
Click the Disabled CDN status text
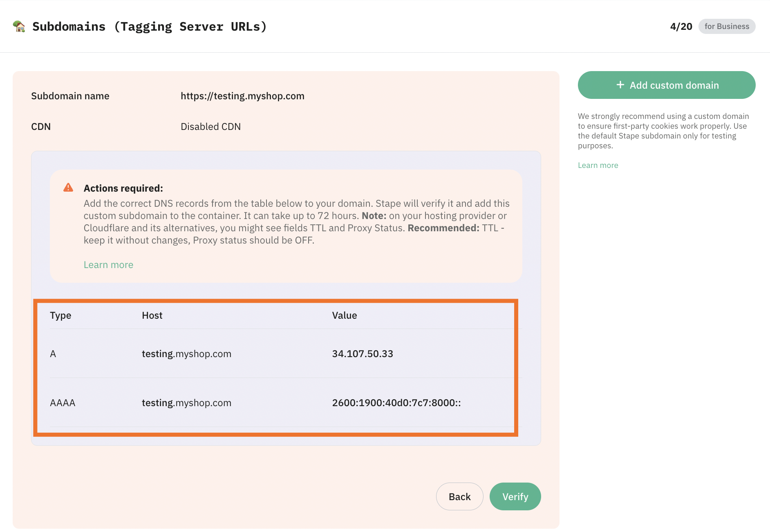[x=210, y=127]
